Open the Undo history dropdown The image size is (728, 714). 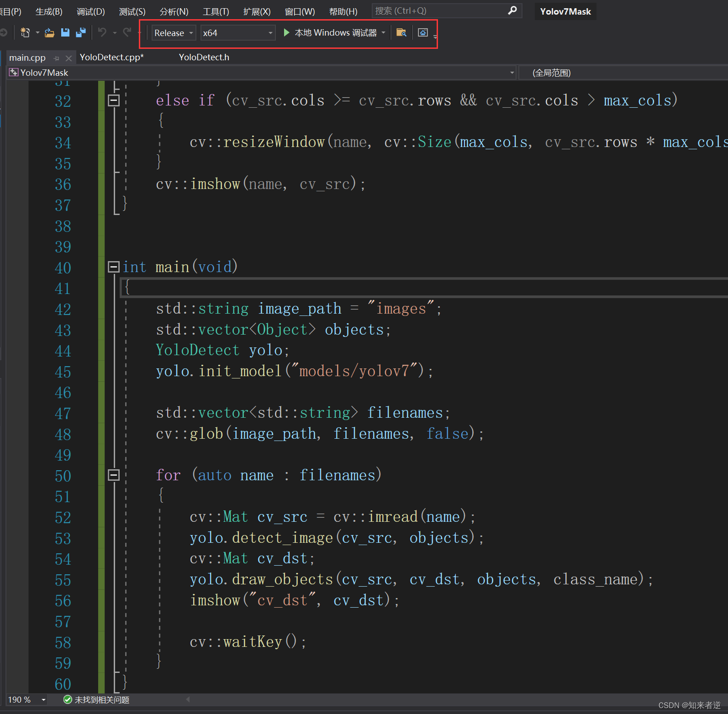pos(115,33)
